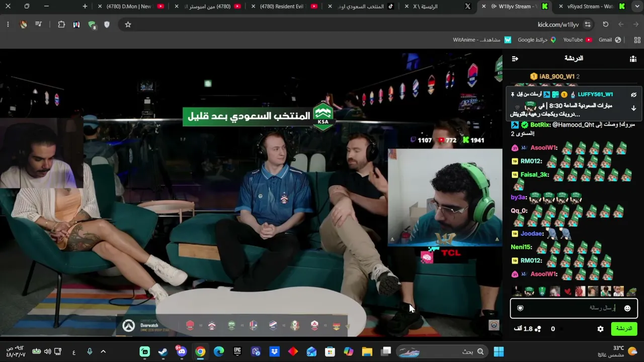Open the BotRix username in chat
644x362 pixels.
[540, 125]
